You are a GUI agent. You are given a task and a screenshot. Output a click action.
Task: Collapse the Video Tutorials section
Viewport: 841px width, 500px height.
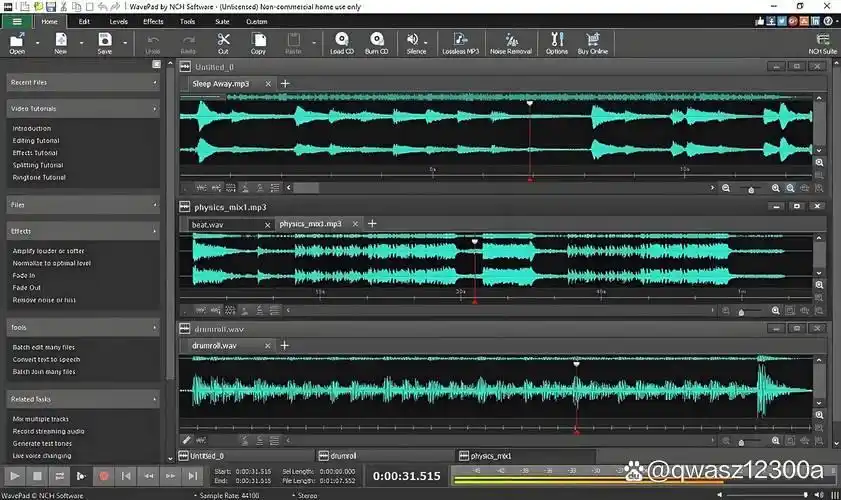(155, 108)
